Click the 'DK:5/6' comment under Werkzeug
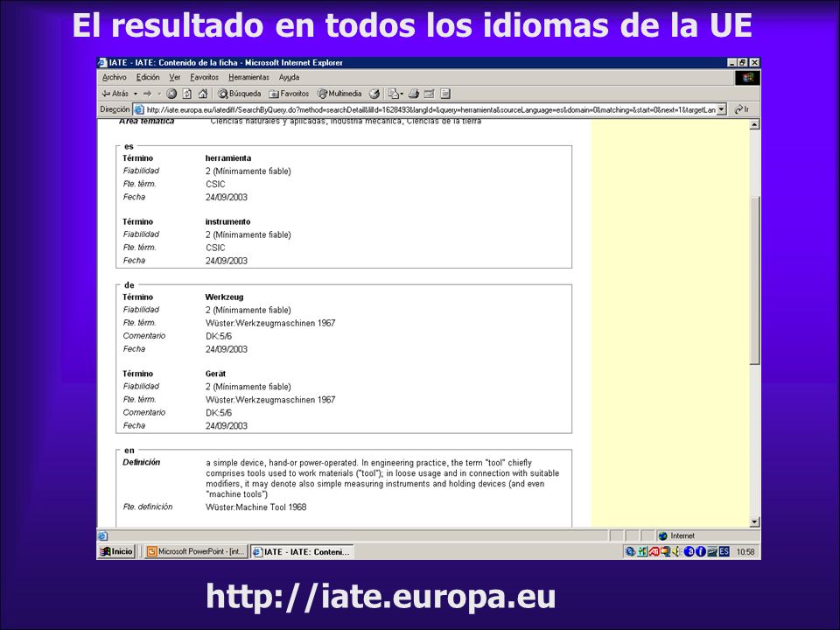 pos(219,336)
